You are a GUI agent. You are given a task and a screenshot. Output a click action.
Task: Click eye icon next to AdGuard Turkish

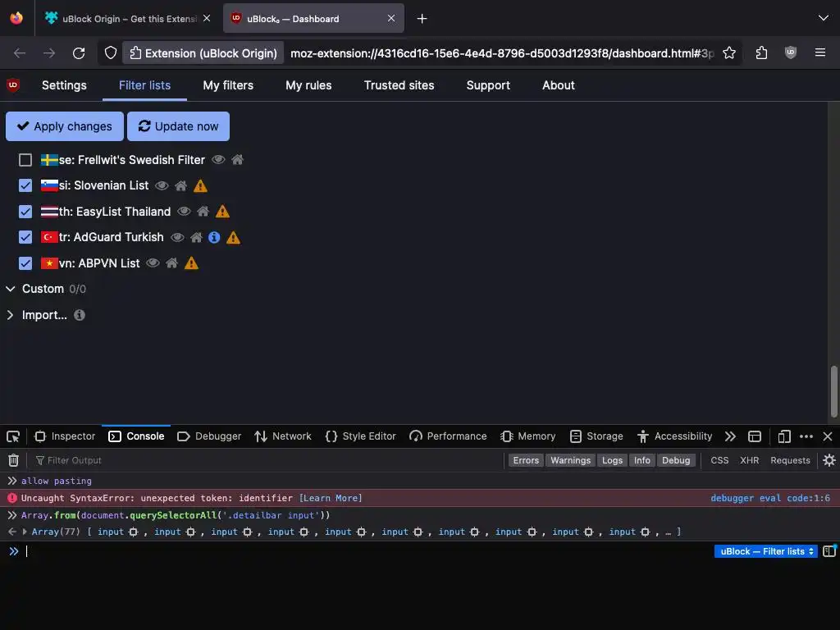(177, 237)
